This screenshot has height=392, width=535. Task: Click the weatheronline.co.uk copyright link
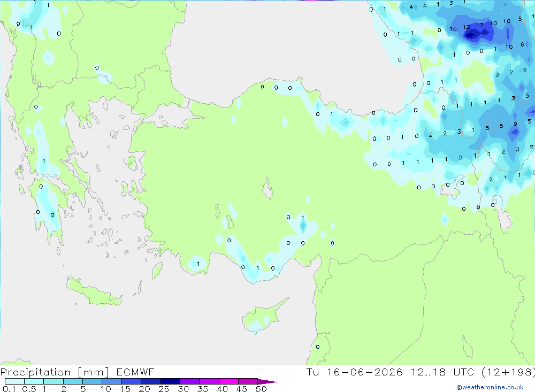tap(490, 387)
